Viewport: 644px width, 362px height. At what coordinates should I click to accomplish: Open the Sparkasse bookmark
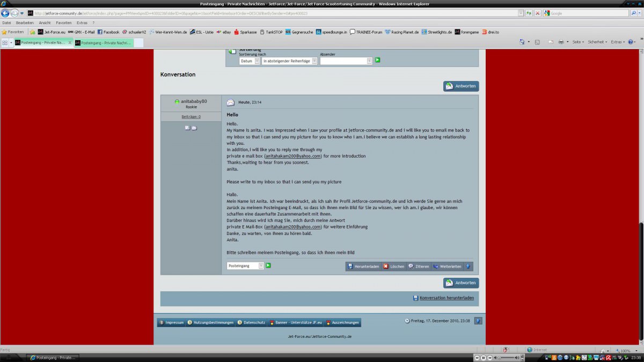(246, 32)
